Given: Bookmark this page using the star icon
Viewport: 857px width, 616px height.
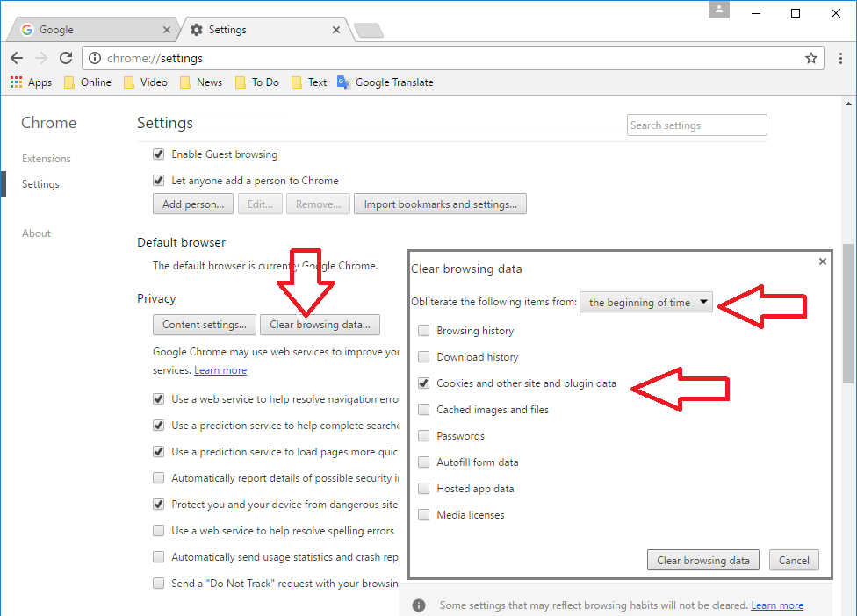Looking at the screenshot, I should [x=810, y=58].
